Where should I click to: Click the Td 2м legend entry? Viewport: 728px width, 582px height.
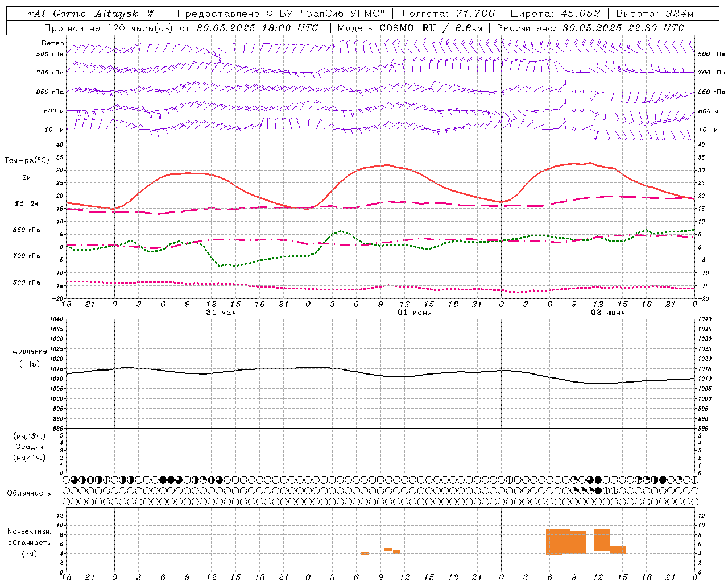pos(26,203)
